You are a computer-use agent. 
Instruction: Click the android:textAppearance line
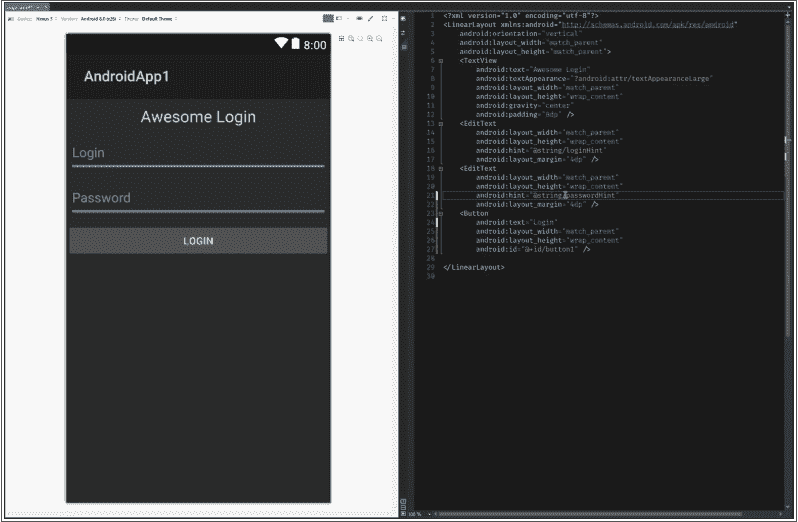tap(594, 79)
